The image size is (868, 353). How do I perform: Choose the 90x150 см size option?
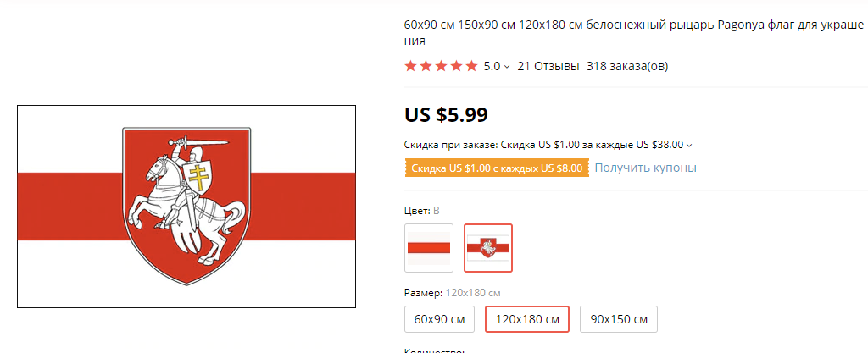coord(619,319)
